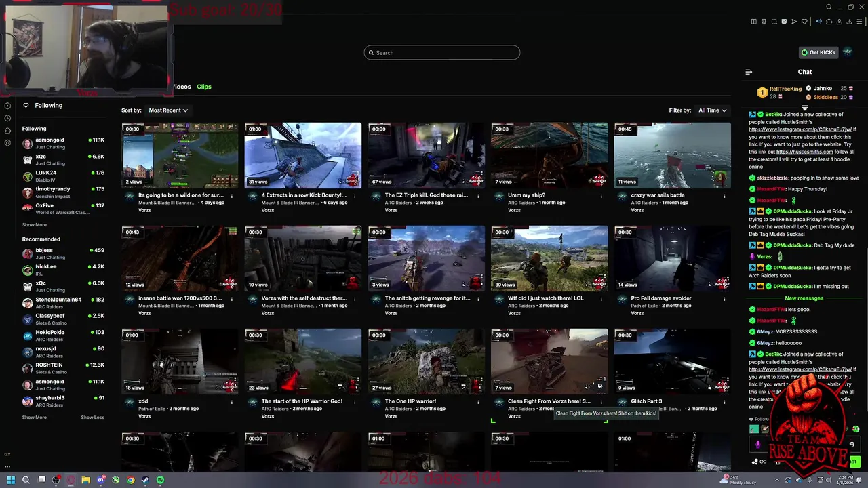The height and width of the screenshot is (488, 868).
Task: Open options menu for 'The EZ Triple kill' clip
Action: 477,196
